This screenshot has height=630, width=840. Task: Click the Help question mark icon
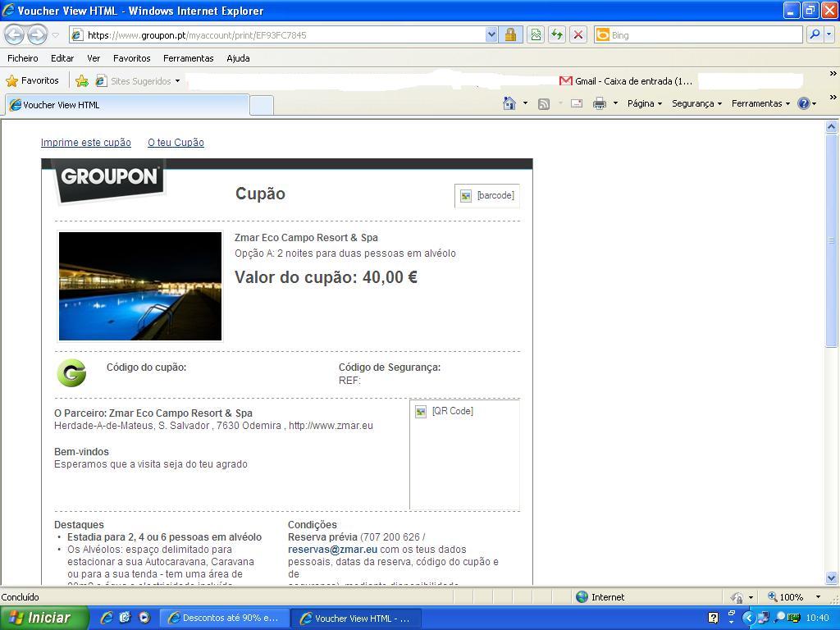[x=804, y=103]
